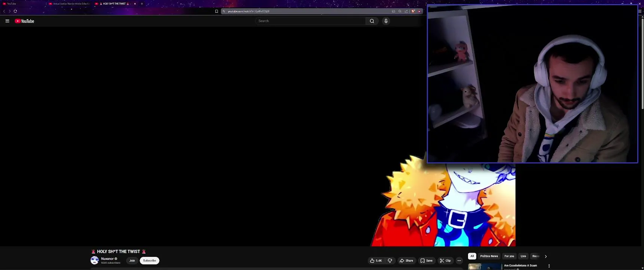Viewport: 644px width, 270px height.
Task: Share the video
Action: (406, 261)
